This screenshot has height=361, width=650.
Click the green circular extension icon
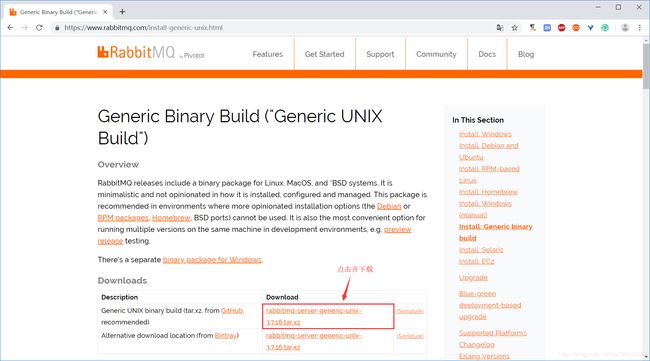605,28
